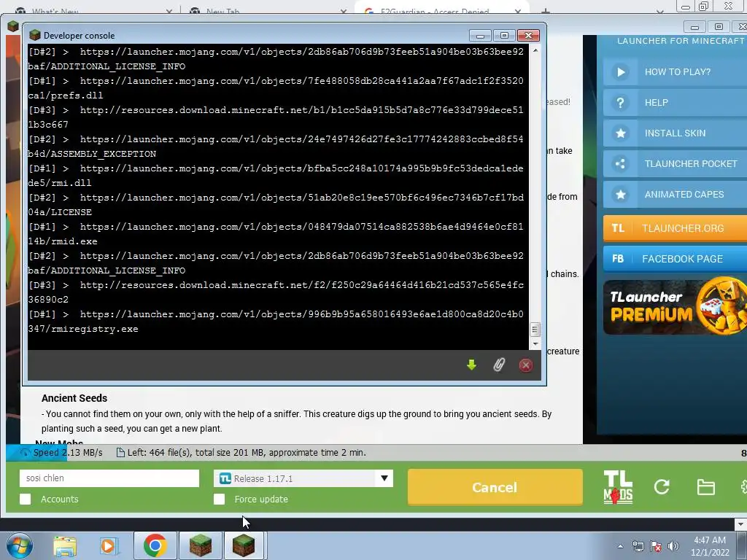
Task: Open the game folder icon
Action: click(705, 487)
